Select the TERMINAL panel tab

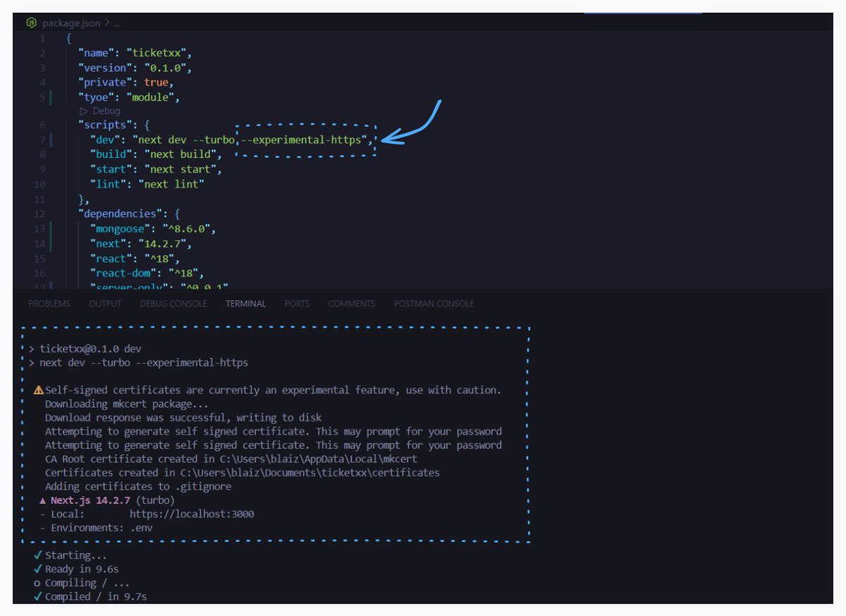tap(246, 304)
